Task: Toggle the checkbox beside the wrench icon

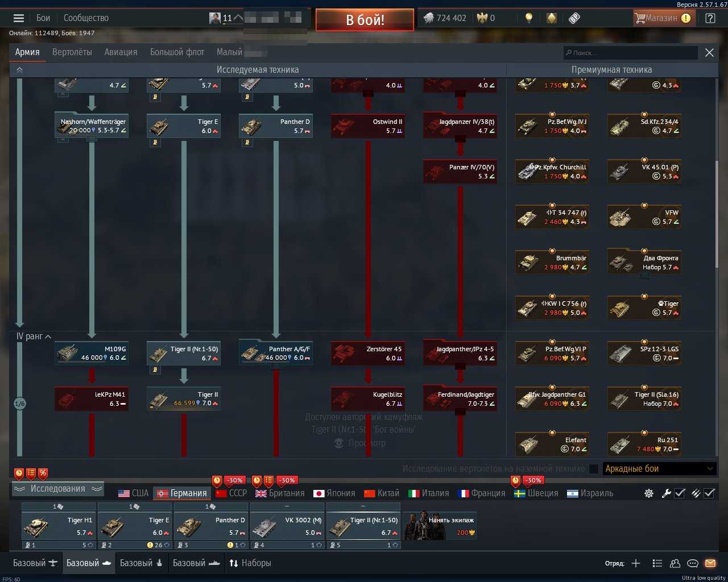Action: click(x=680, y=493)
